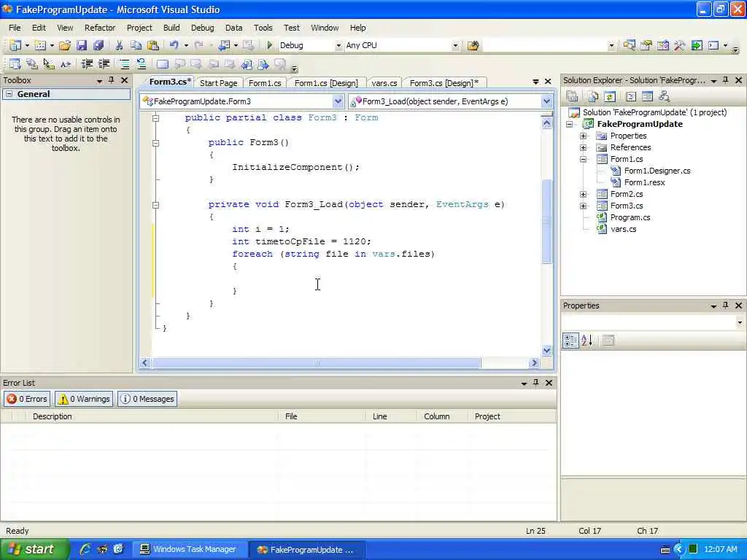Open the Start Page toolbar icon
The width and height of the screenshot is (747, 560).
697,45
